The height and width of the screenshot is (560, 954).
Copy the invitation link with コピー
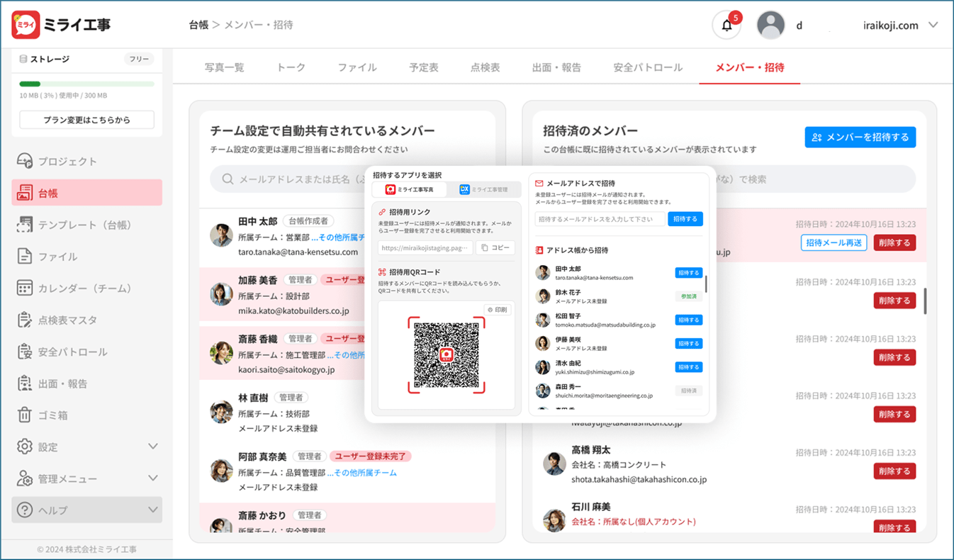(495, 248)
